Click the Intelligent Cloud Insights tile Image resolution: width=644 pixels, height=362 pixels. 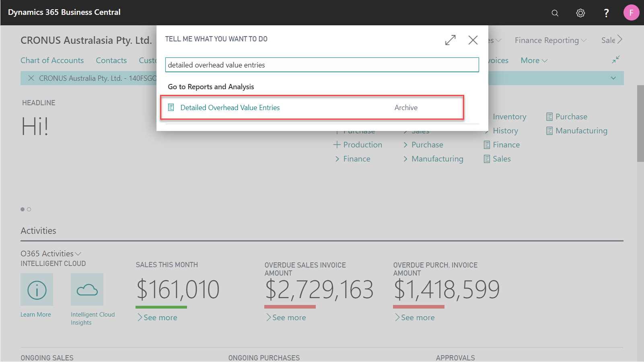pyautogui.click(x=87, y=290)
